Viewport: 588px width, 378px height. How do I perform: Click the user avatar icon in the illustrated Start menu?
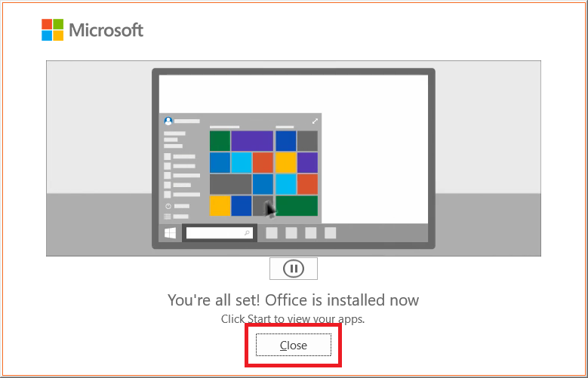click(168, 121)
